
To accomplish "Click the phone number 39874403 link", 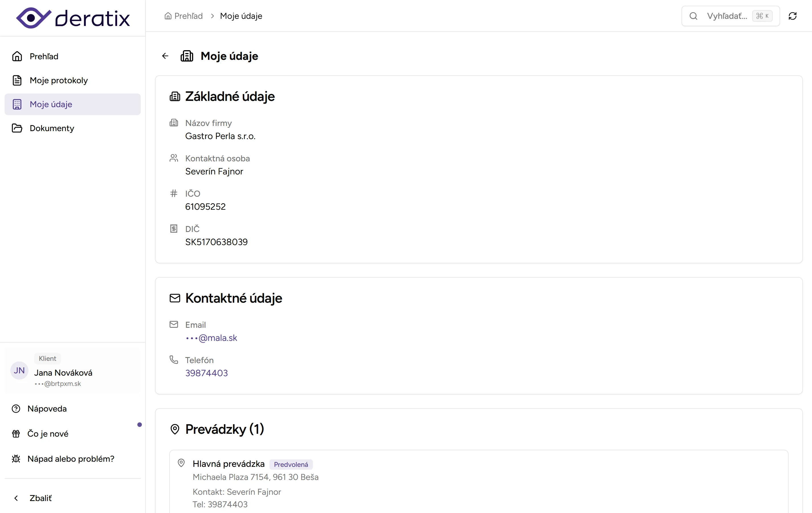I will coord(206,373).
